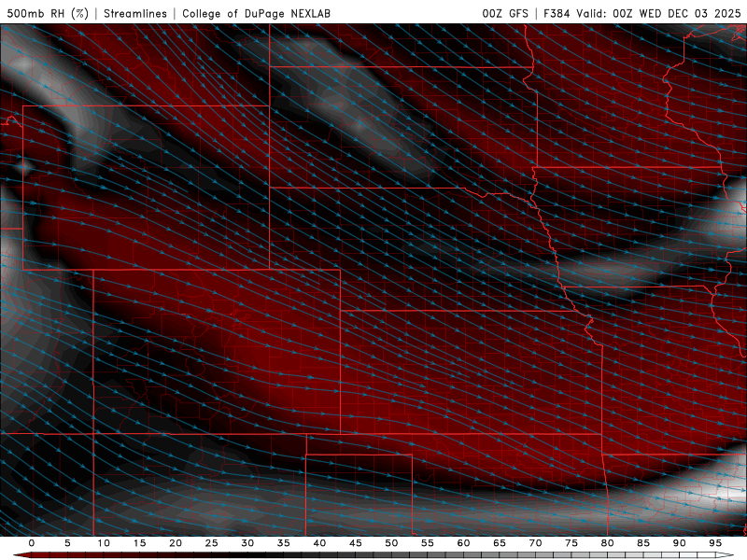This screenshot has height=560, width=747.
Task: Click the "35" value on the color scale
Action: click(x=284, y=543)
